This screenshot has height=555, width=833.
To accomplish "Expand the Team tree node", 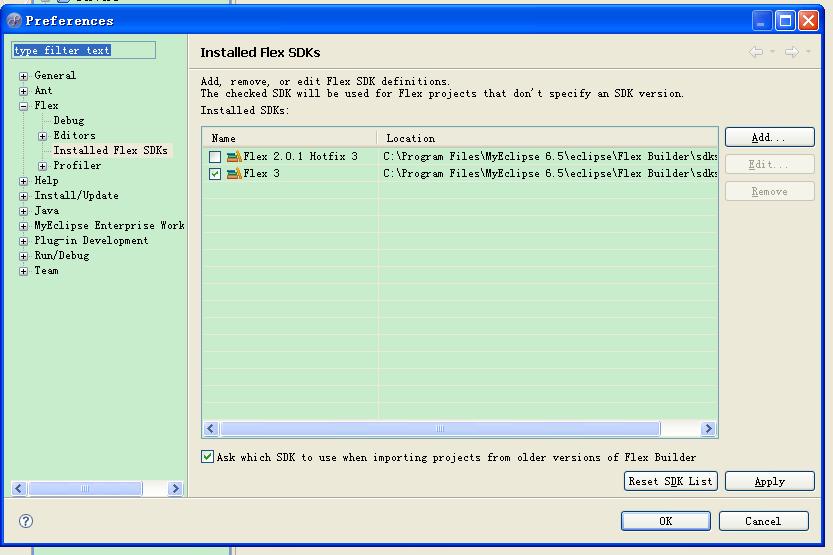I will [x=23, y=271].
